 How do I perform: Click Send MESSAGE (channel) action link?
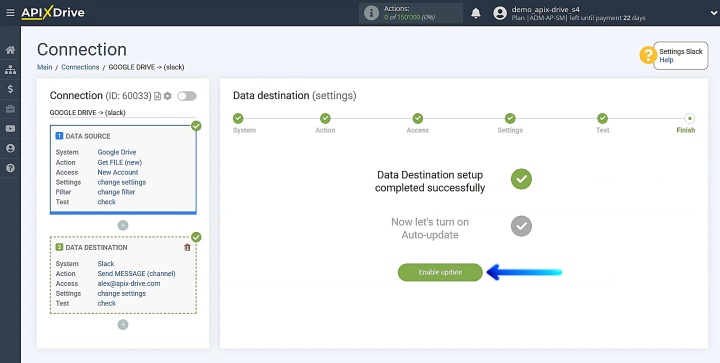(x=136, y=274)
